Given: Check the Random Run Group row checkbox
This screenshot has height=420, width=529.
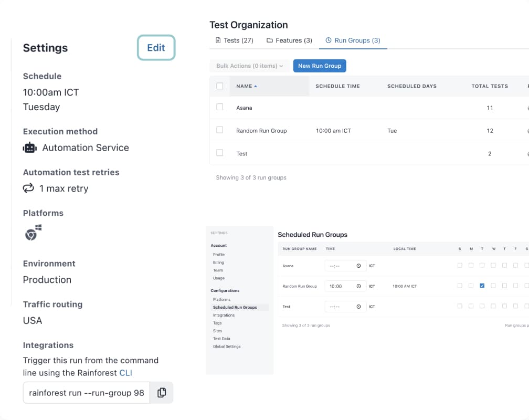Looking at the screenshot, I should (219, 130).
